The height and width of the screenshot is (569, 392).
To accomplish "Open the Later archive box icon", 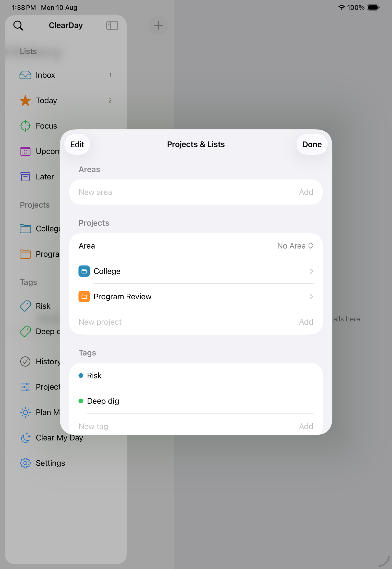I will (25, 177).
